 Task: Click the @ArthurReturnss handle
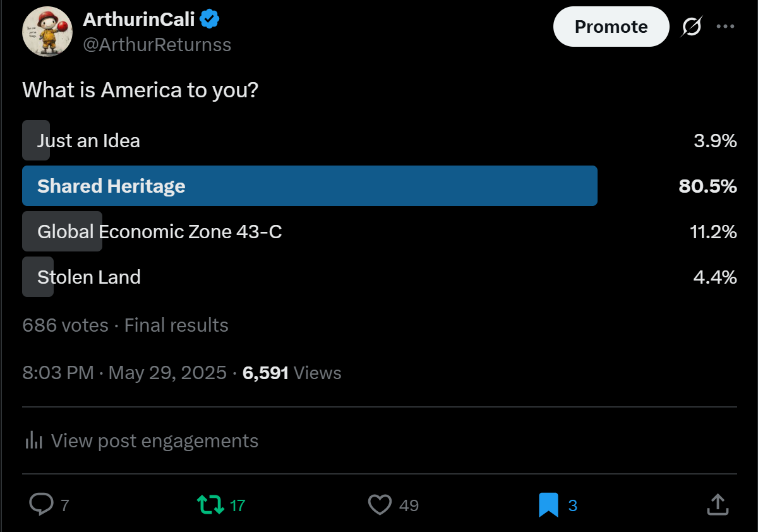(157, 45)
